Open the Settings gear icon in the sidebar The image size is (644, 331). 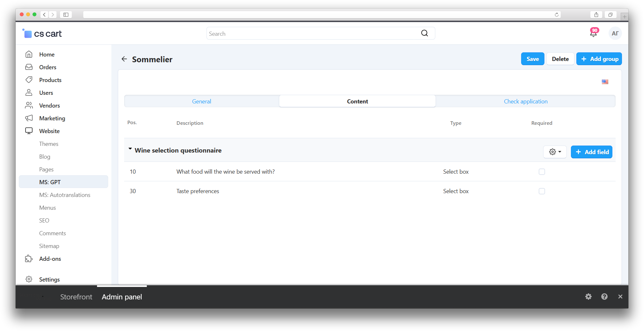coord(29,279)
